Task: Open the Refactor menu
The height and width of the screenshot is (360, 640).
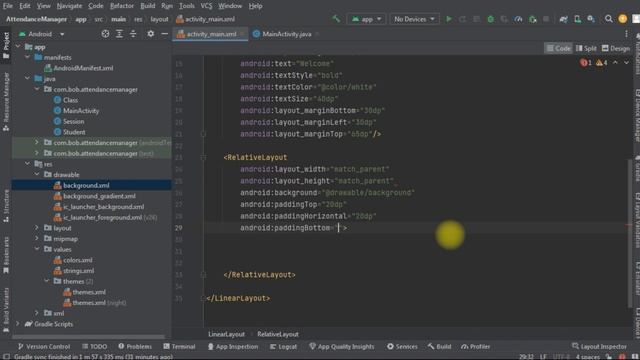Action: coord(122,6)
